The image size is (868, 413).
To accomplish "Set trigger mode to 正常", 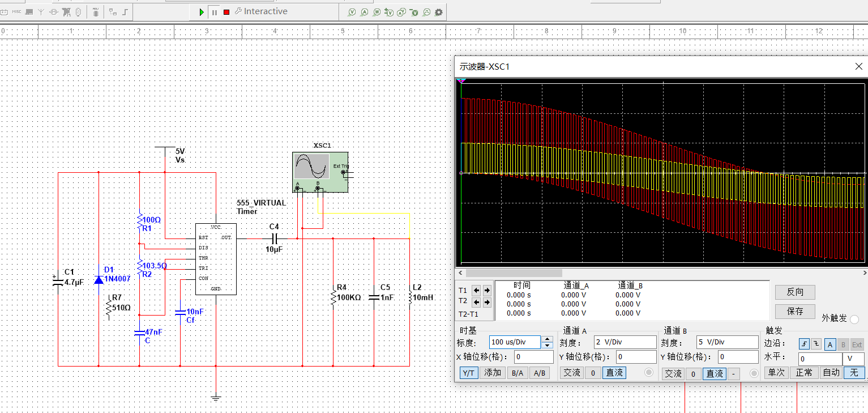I will (x=803, y=373).
